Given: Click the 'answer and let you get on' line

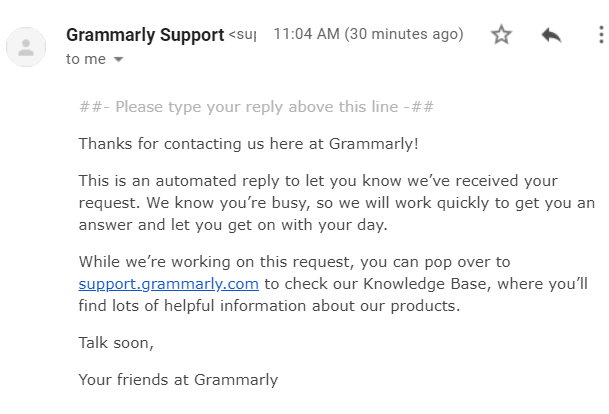Looking at the screenshot, I should tap(233, 225).
